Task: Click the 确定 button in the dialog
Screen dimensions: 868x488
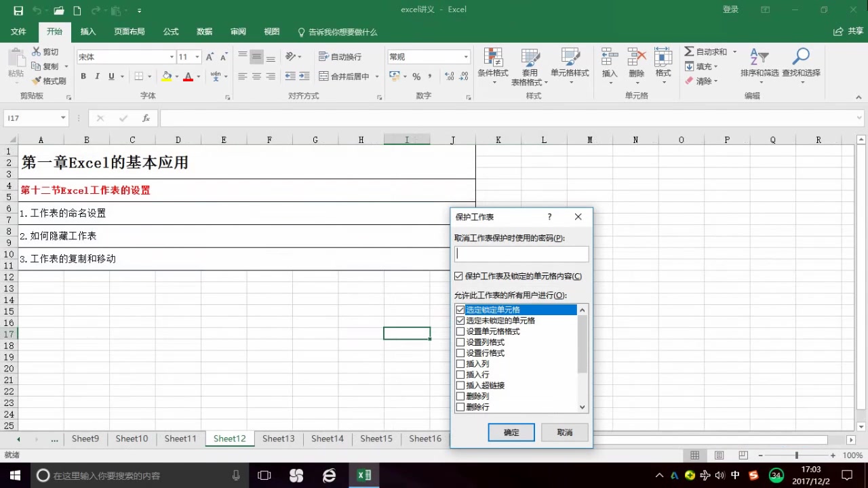Action: click(511, 432)
